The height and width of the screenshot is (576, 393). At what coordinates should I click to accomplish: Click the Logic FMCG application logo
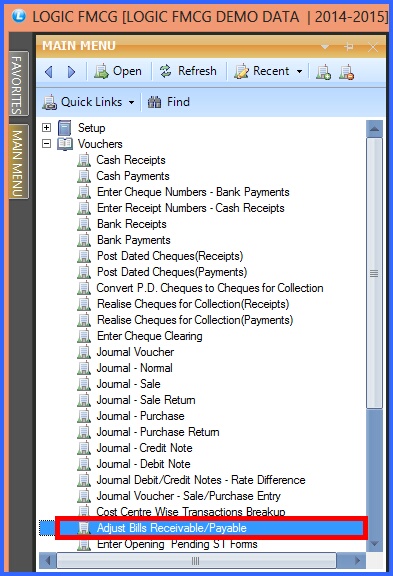pos(18,16)
